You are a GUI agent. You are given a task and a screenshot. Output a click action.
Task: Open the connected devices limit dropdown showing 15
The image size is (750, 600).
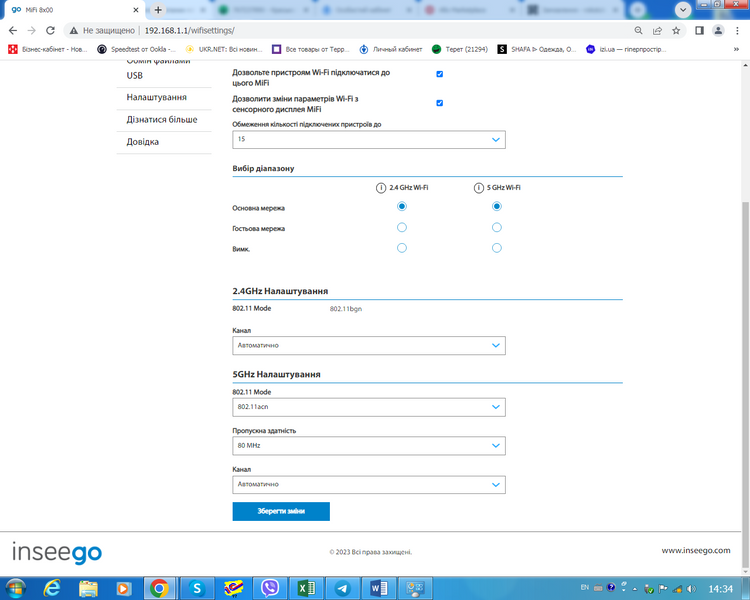coord(369,140)
